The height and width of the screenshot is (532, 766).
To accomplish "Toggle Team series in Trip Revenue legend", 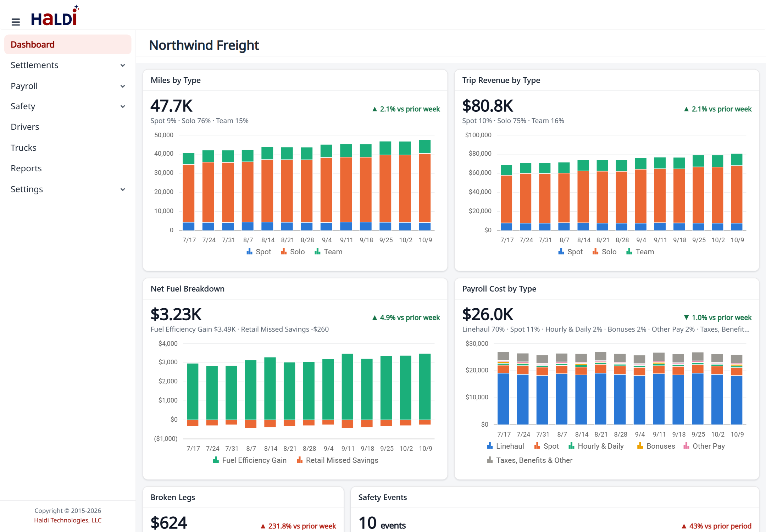I will [640, 252].
